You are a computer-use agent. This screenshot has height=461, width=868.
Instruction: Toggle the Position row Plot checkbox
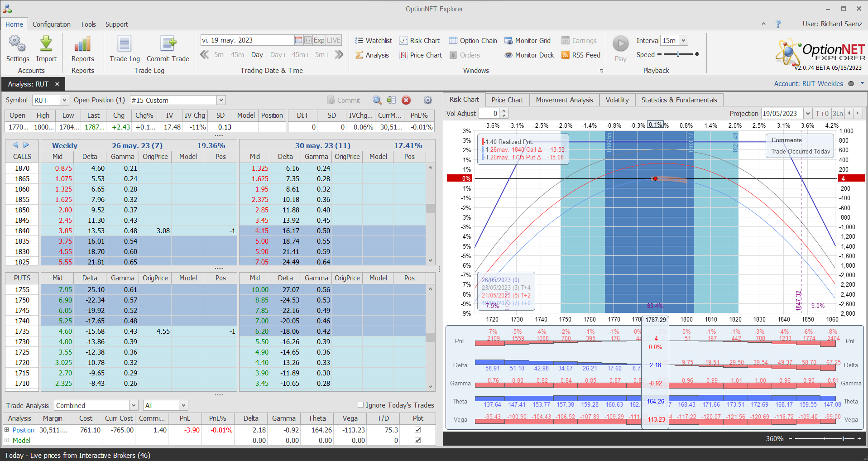(418, 430)
